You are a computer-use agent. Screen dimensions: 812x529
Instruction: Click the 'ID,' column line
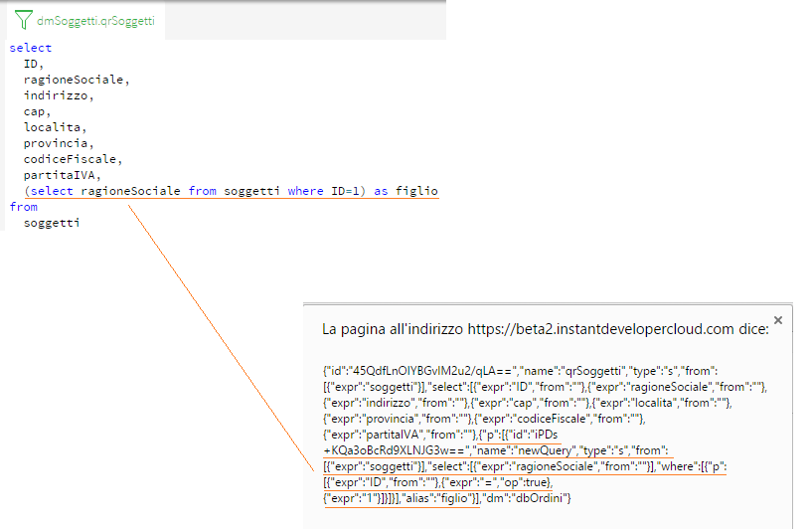34,64
